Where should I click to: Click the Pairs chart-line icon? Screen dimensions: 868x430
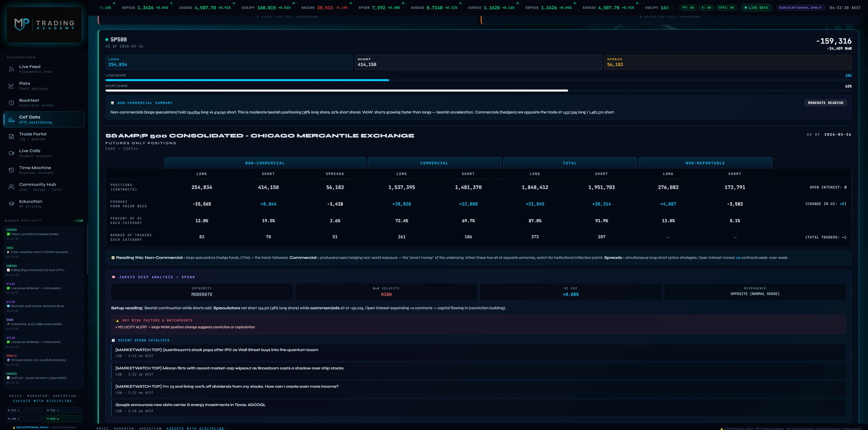click(x=12, y=86)
